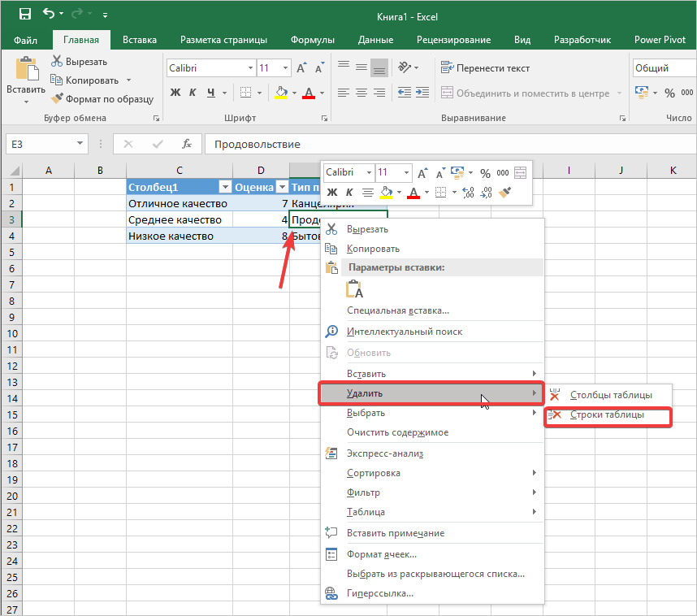Toggle Wrap Text (Перенести текст)
This screenshot has width=697, height=616.
tap(485, 68)
